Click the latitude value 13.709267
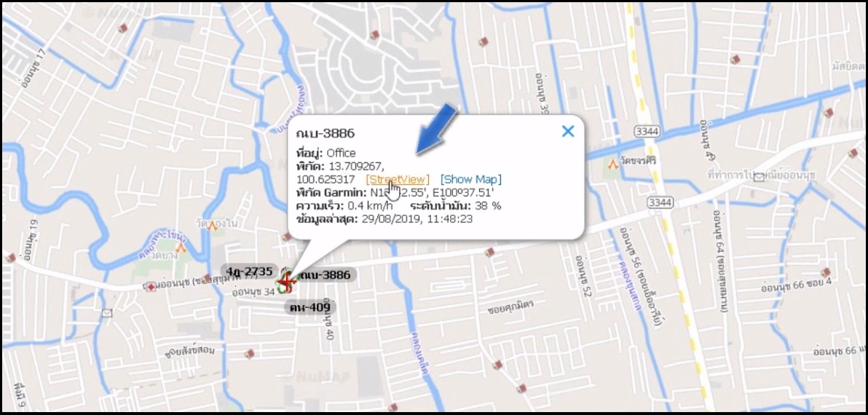This screenshot has height=415, width=868. [357, 166]
